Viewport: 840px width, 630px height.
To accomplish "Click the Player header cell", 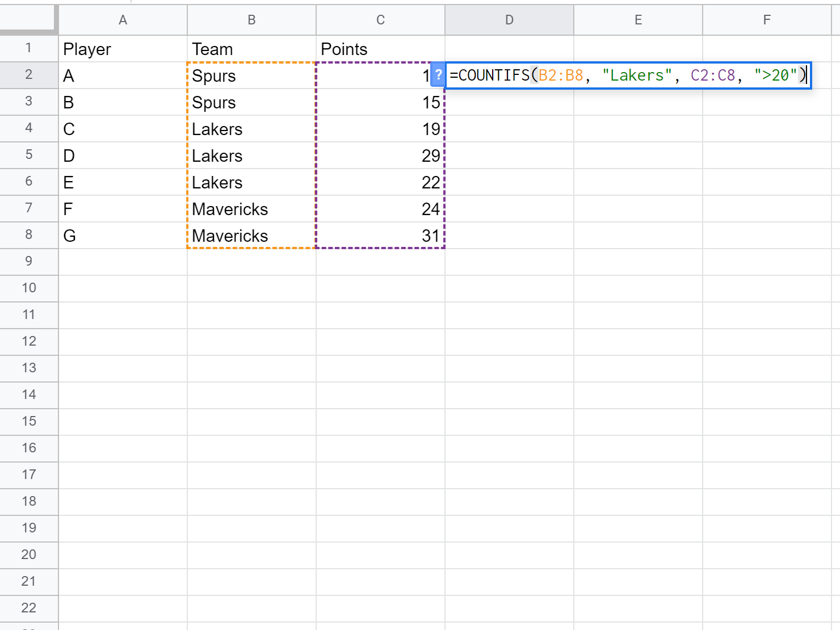I will 123,48.
